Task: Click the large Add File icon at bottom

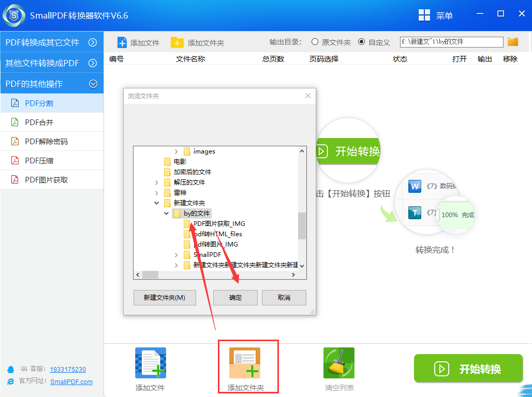Action: (150, 363)
